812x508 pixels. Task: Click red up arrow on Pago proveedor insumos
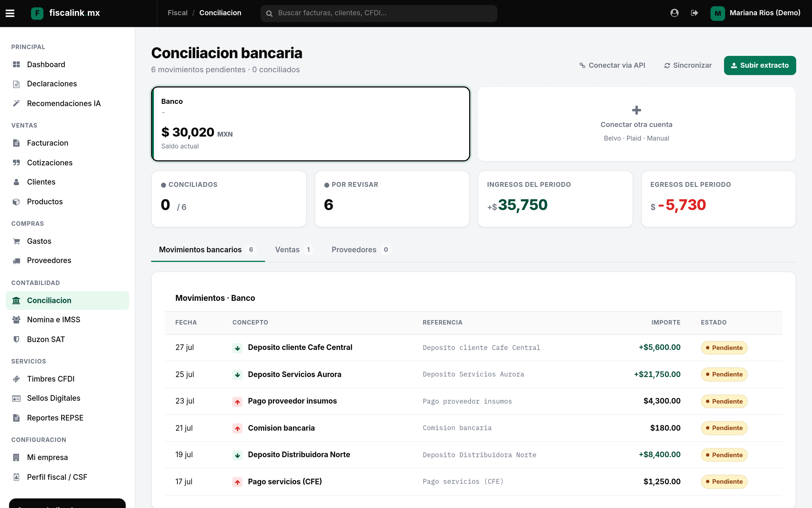(237, 402)
